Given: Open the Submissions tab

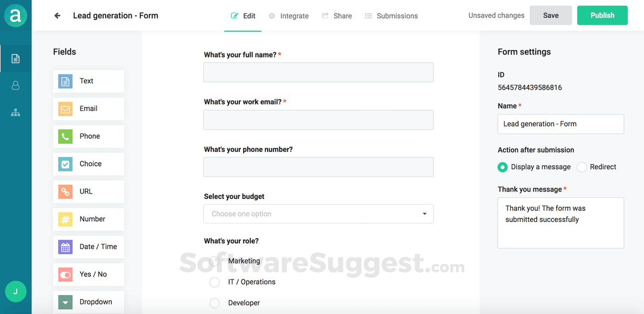Looking at the screenshot, I should [x=391, y=16].
